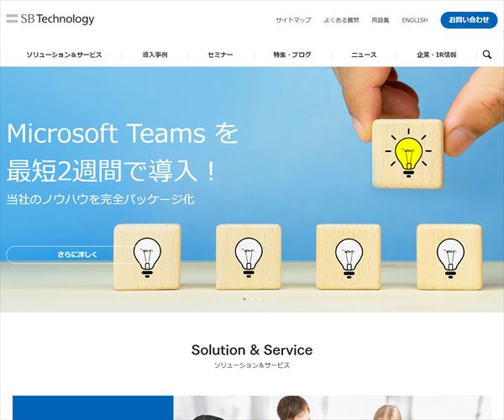Switch to the ENGLISH site
This screenshot has width=504, height=420.
415,20
